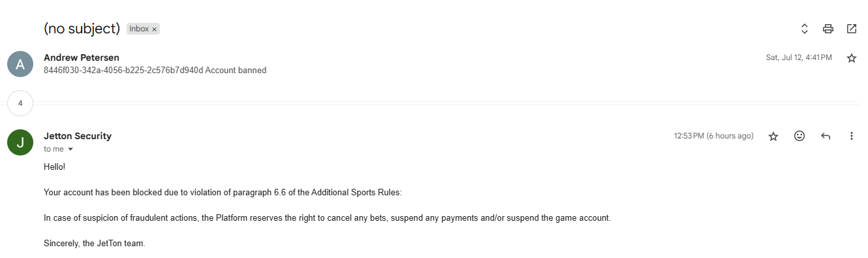Click the Andrew Petersen sender name
This screenshot has width=868, height=258.
[82, 57]
